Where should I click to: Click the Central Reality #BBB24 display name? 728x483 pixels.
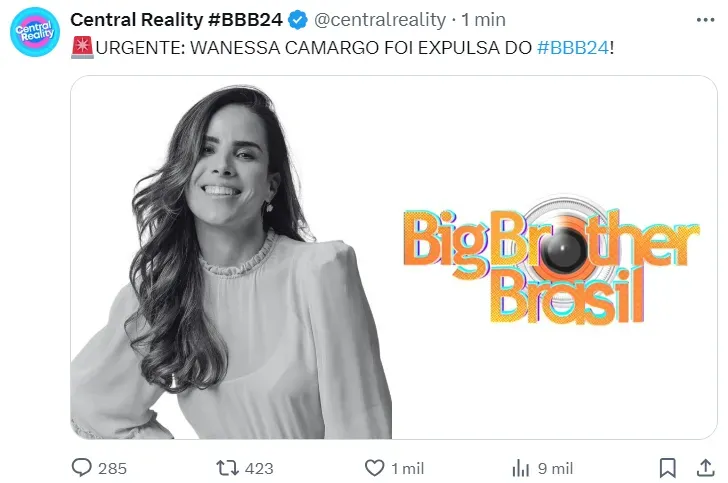click(176, 20)
